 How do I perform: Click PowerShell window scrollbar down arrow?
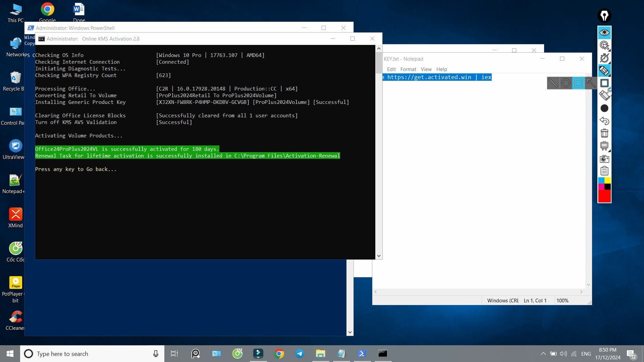(350, 333)
